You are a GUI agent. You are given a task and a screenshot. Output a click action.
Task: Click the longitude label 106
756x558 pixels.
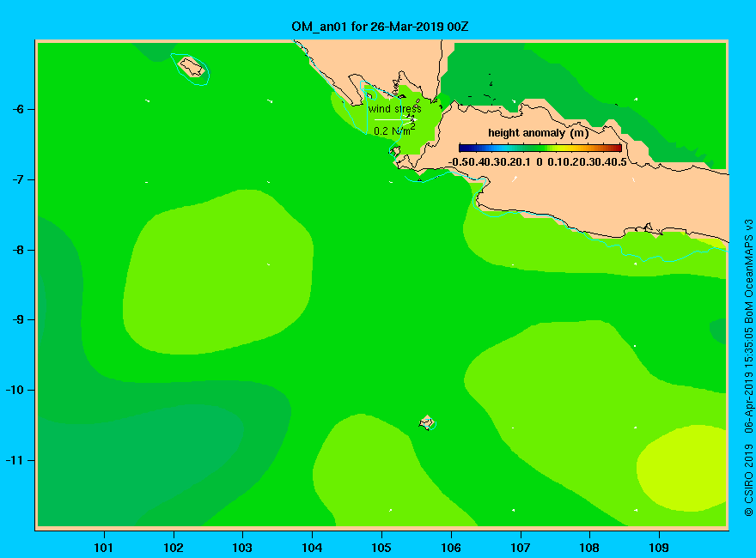(x=451, y=548)
